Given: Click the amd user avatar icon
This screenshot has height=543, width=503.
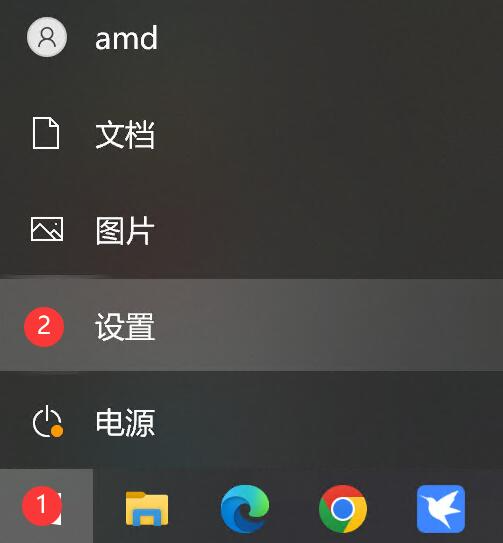Looking at the screenshot, I should click(47, 37).
